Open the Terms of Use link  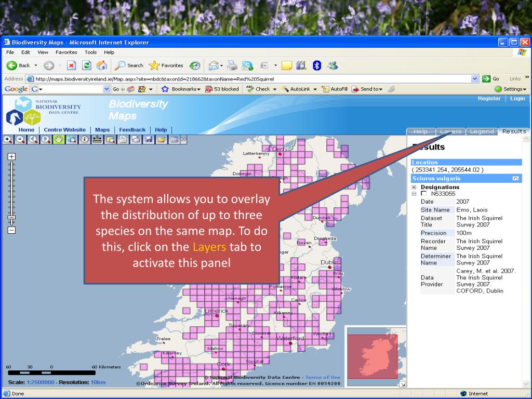pos(323,377)
